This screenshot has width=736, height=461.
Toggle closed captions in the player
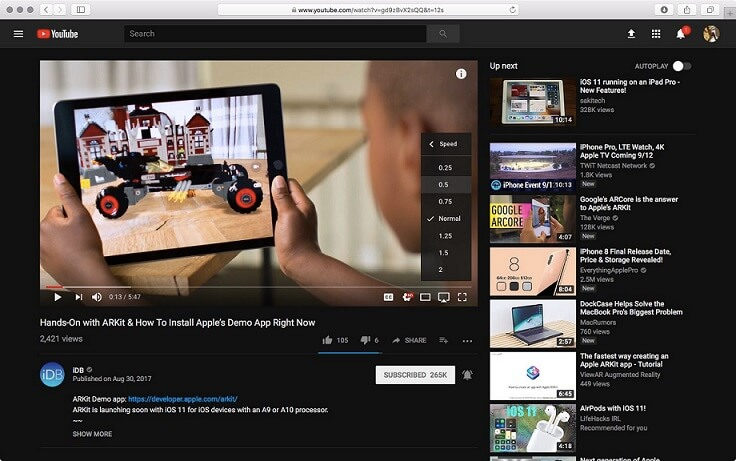388,297
